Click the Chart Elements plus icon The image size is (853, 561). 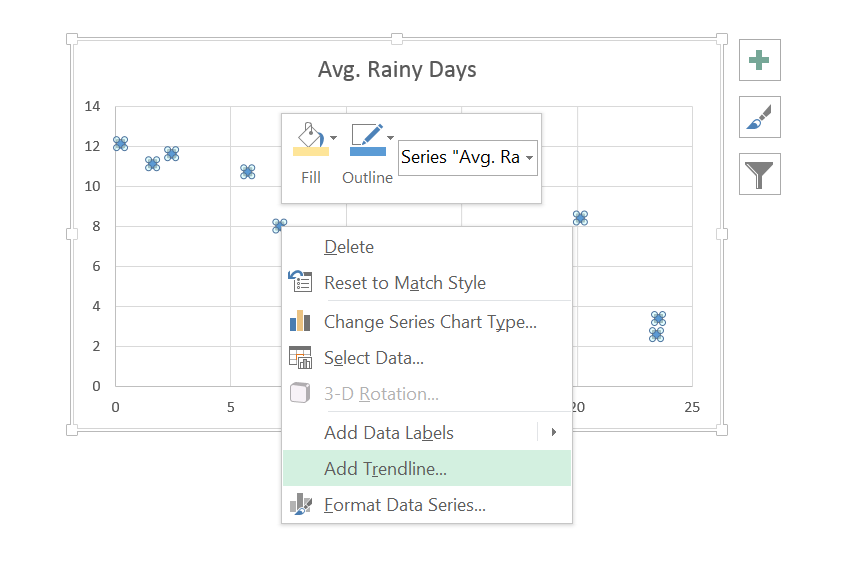point(759,60)
